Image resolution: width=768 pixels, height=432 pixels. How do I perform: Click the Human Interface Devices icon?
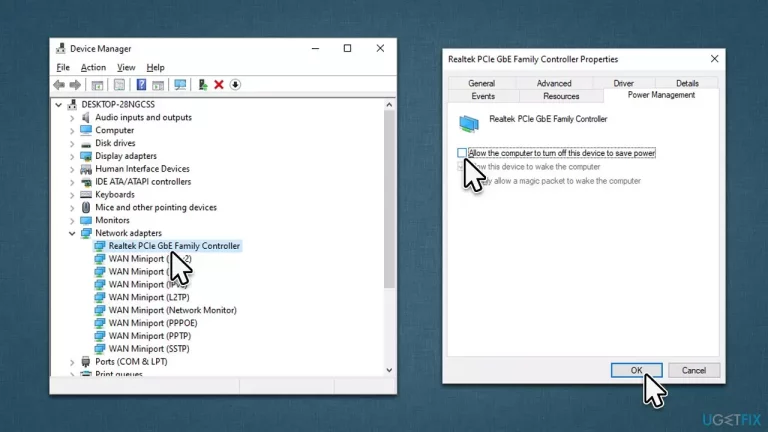(86, 169)
